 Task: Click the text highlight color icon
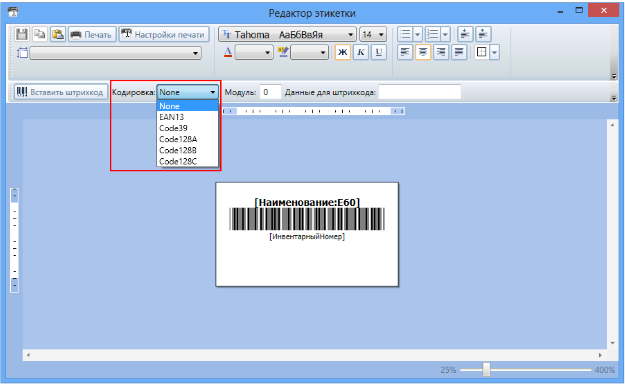point(283,52)
